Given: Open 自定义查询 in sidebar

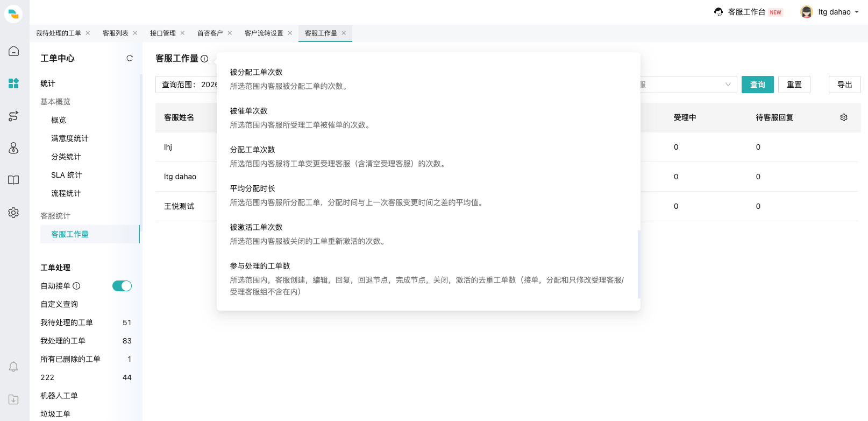Looking at the screenshot, I should pyautogui.click(x=59, y=304).
